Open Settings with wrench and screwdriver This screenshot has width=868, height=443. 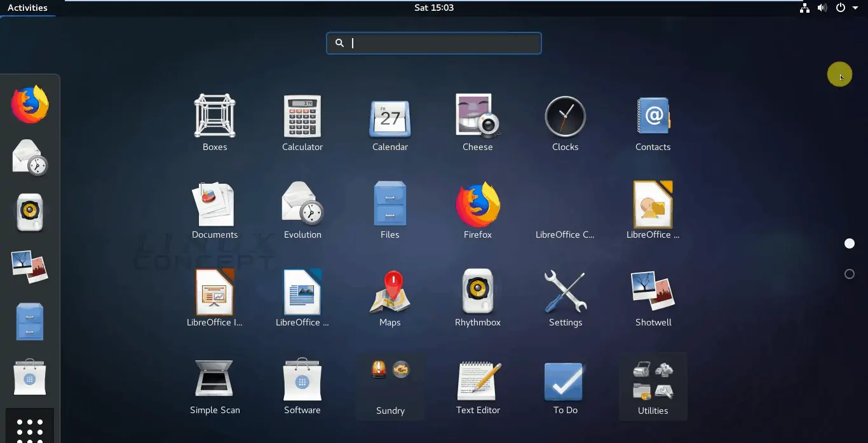click(566, 298)
